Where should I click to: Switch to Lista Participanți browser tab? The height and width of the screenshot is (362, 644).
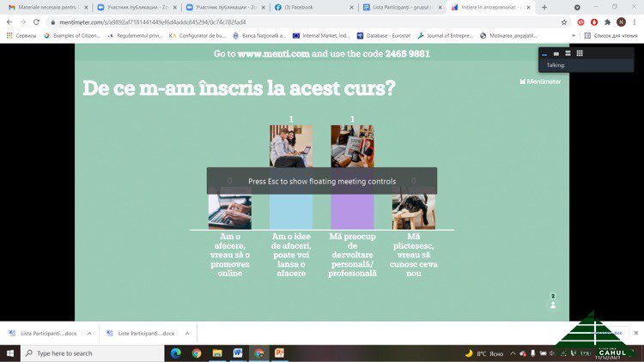[399, 7]
